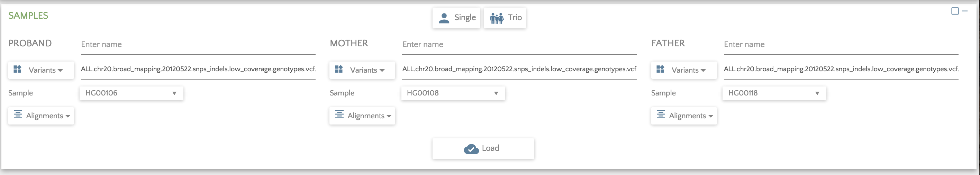
Task: Expand Mother Variants dropdown arrow
Action: [382, 71]
